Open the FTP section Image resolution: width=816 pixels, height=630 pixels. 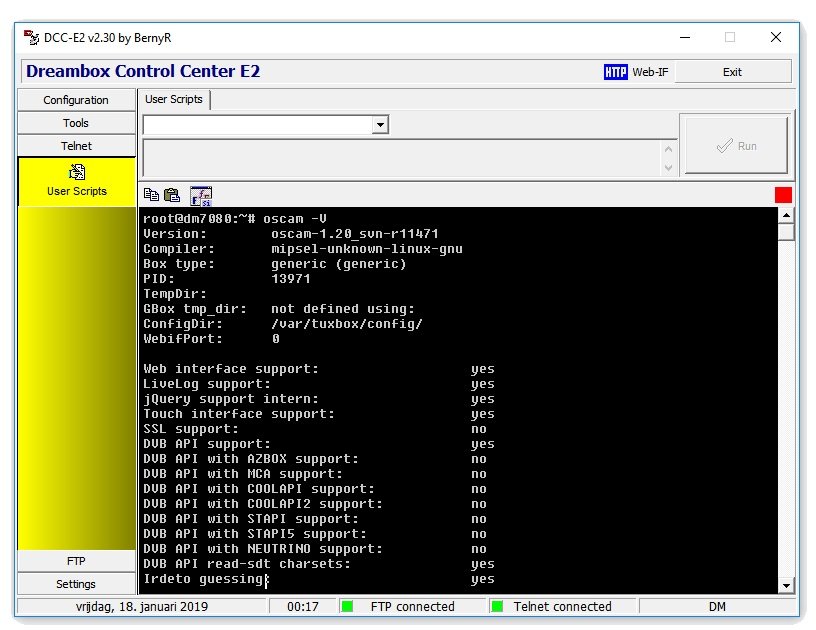[76, 561]
